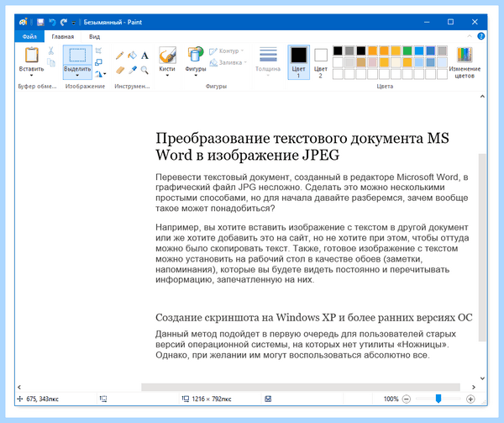Viewport: 504px width, 423px height.
Task: Select the Text tool letter A
Action: [x=144, y=56]
